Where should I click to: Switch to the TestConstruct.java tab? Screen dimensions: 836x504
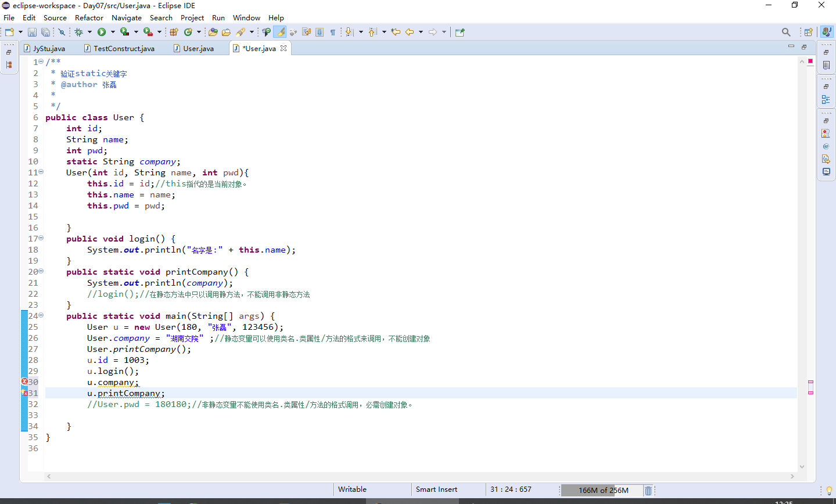(x=120, y=48)
